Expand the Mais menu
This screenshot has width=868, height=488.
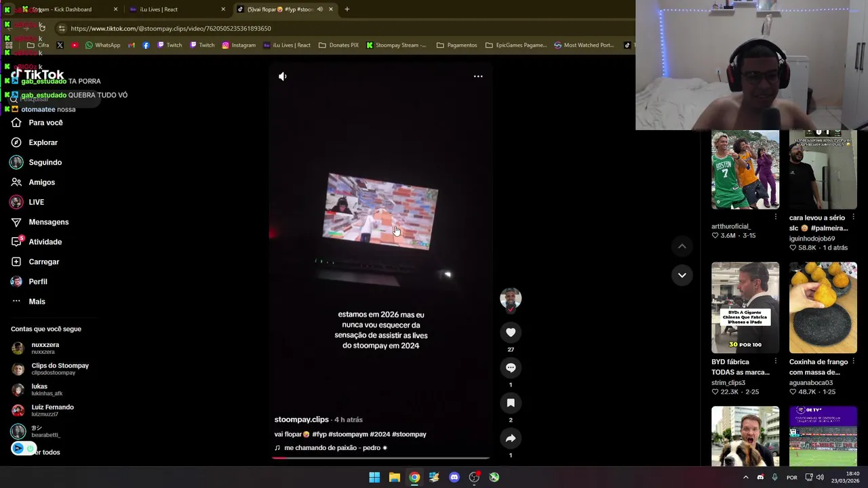(37, 302)
